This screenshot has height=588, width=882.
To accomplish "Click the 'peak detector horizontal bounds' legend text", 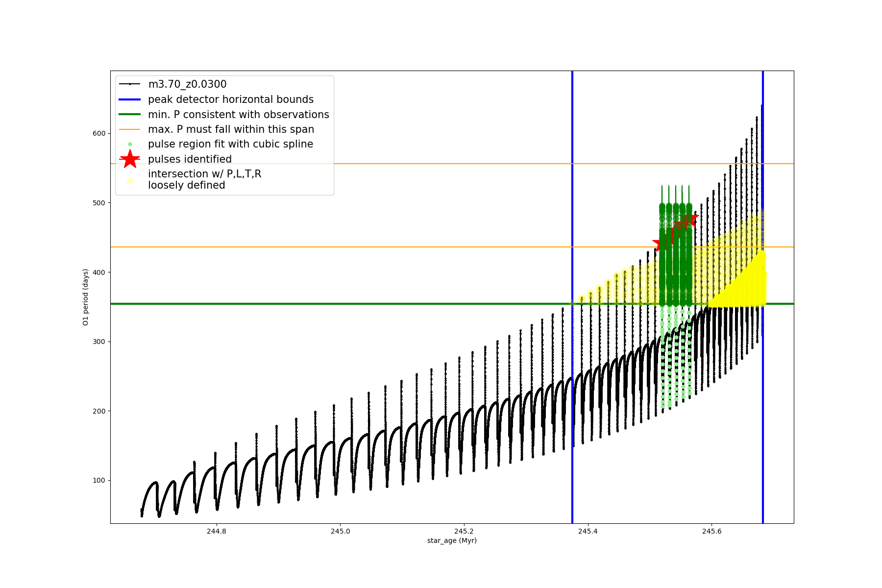I will 231,99.
